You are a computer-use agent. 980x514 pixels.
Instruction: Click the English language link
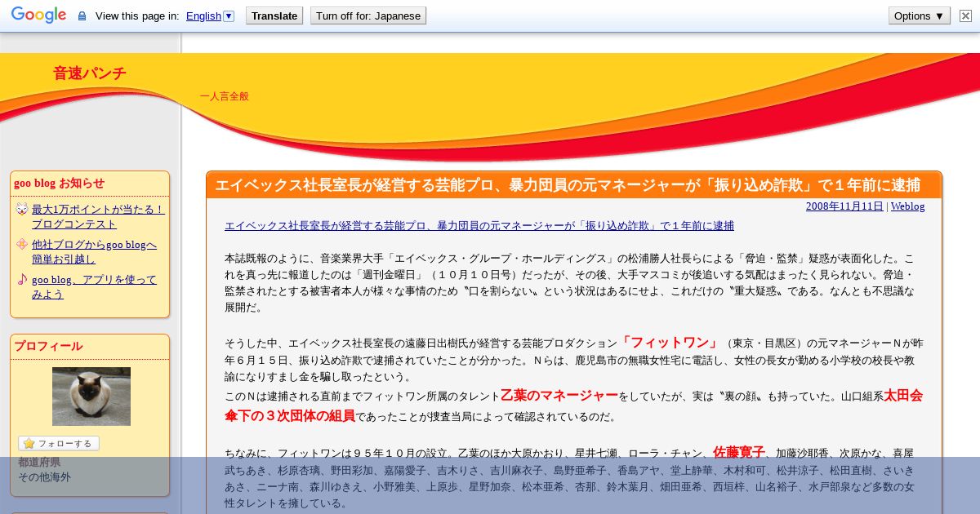point(203,16)
